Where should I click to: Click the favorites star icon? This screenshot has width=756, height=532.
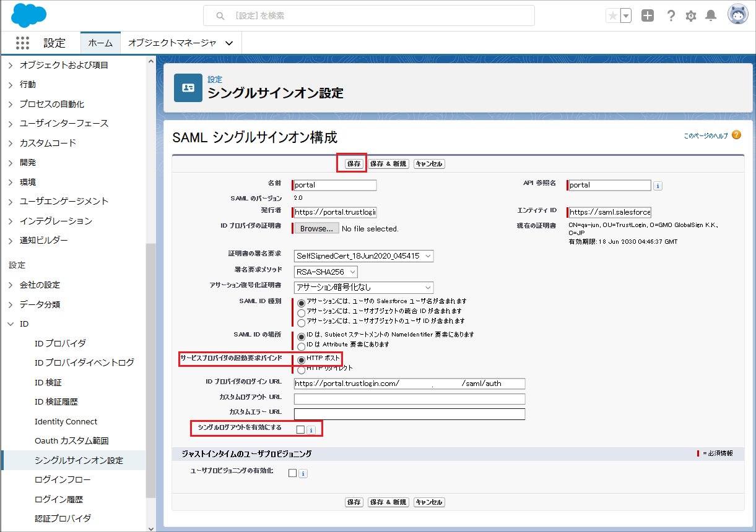coord(612,16)
